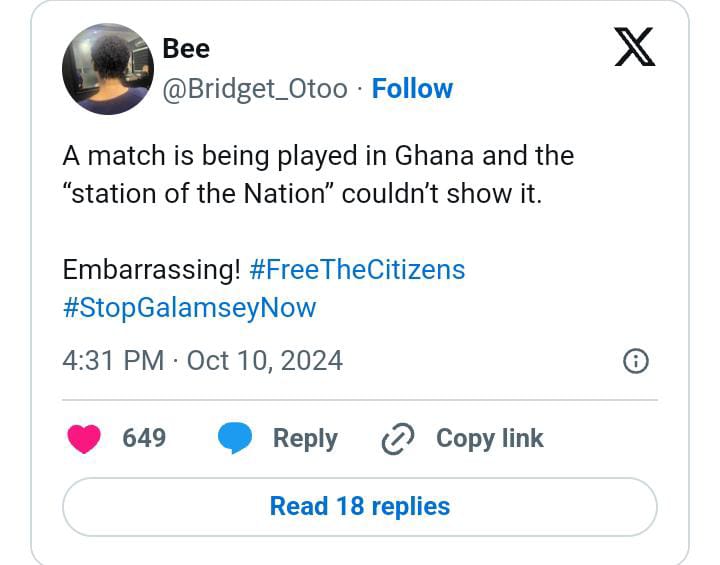Click the word Embarrassing in tweet
Screen dimensions: 720x565
(152, 270)
